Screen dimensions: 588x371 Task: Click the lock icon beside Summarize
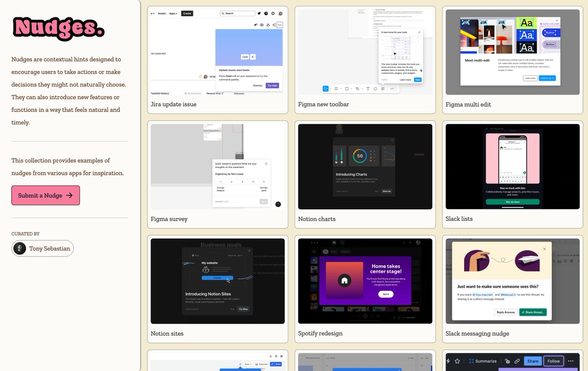508,361
